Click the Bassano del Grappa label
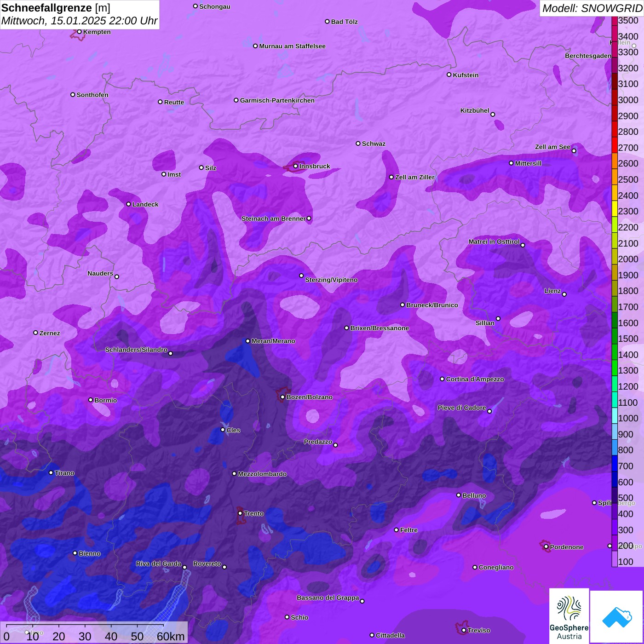 pos(328,598)
